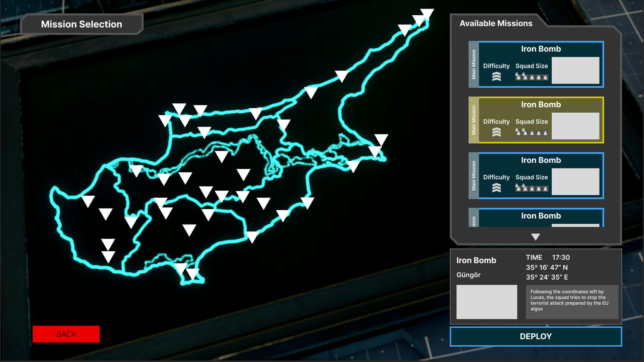Image resolution: width=644 pixels, height=362 pixels.
Task: Click the easternmost marker on the east coast
Action: pos(381,139)
